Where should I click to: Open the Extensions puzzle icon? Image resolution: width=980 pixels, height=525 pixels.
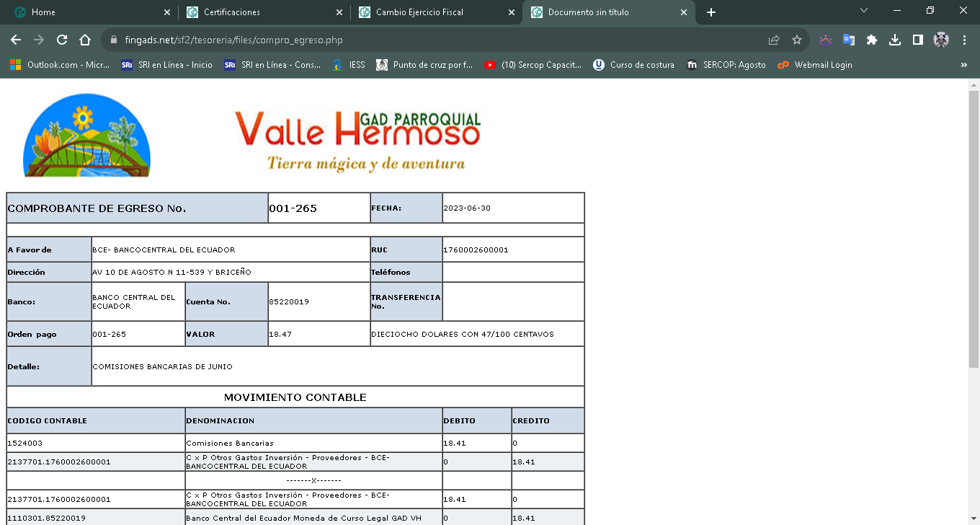(872, 40)
